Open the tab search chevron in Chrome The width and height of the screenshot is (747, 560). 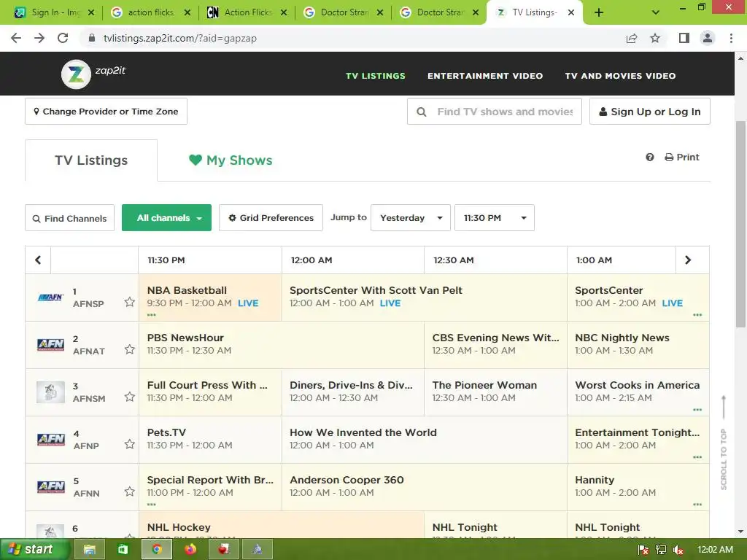[x=656, y=12]
